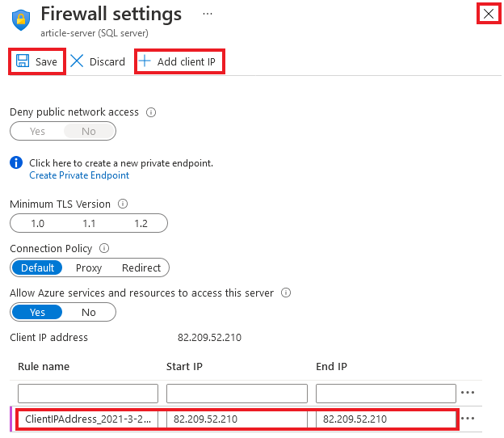Viewport: 504px width, 438px height.
Task: Set Deny public network access to Yes
Action: tap(37, 131)
